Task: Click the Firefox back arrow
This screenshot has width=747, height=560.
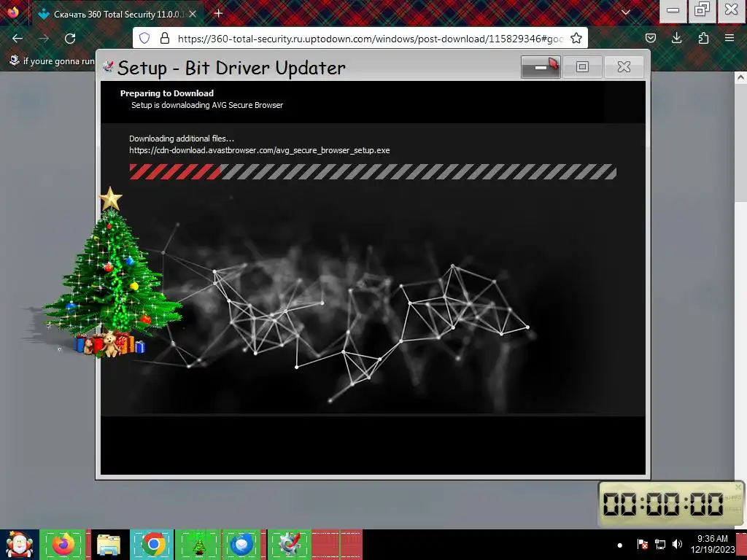Action: [x=18, y=39]
